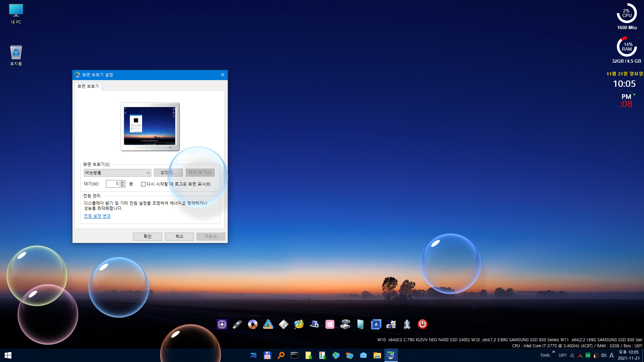Launch the partition wizard wand dock icon
644x362 pixels.
coord(299,324)
